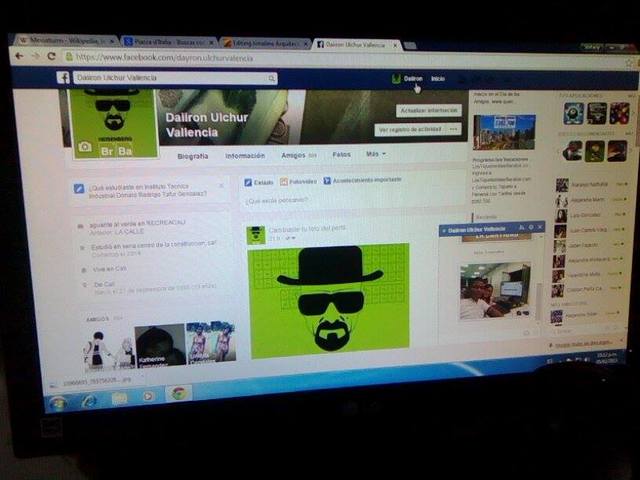Screen dimensions: 640x480
Task: Open File Explorer from the taskbar
Action: click(119, 398)
